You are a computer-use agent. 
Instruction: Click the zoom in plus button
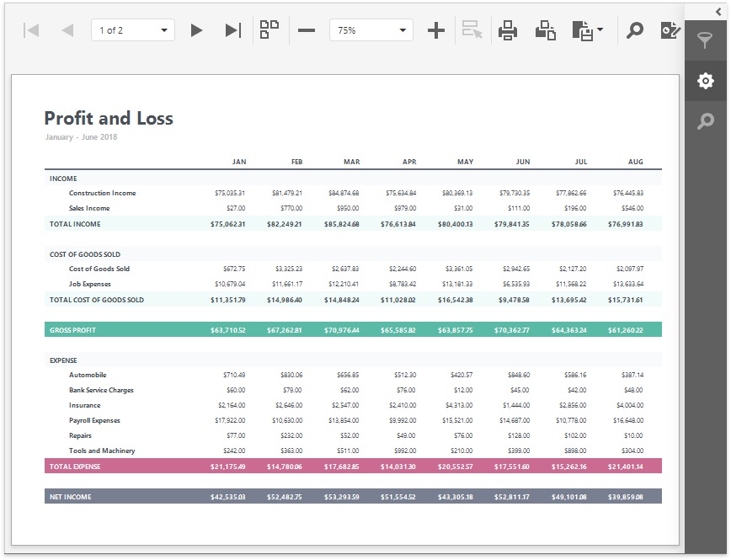pyautogui.click(x=435, y=30)
